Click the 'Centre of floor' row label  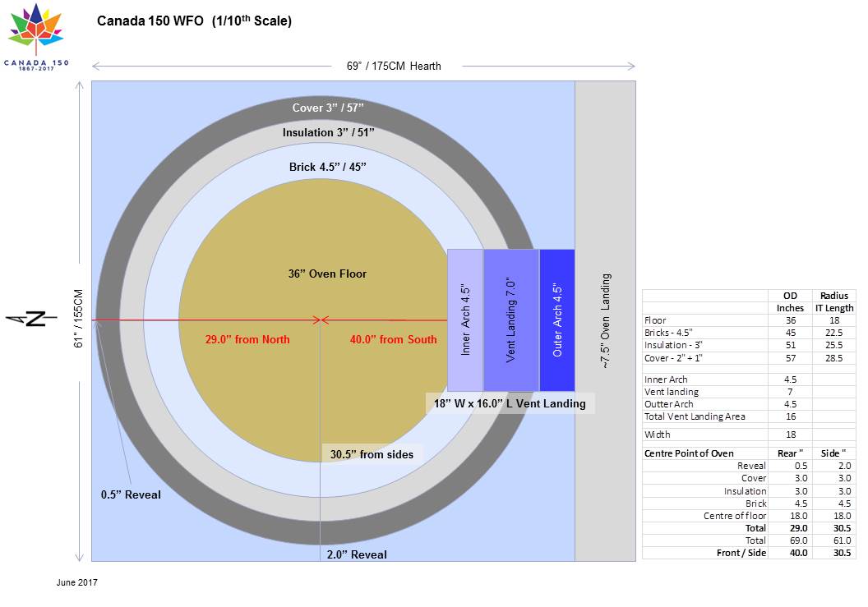735,516
